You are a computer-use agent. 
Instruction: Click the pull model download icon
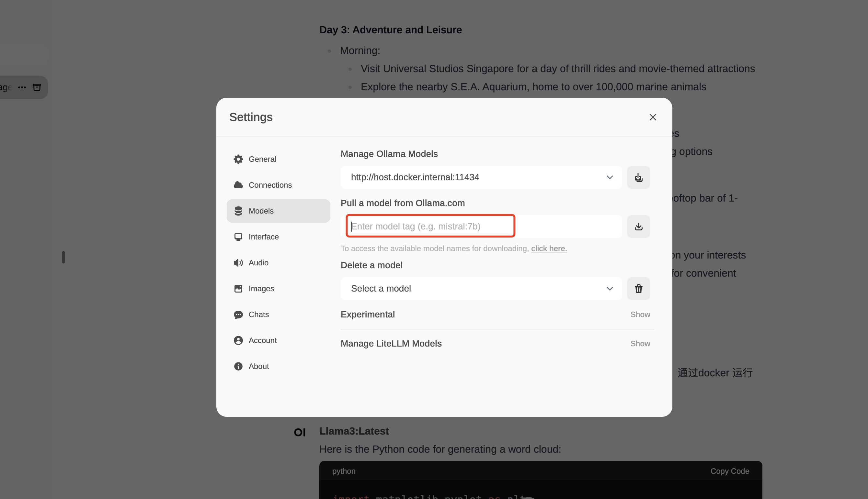click(x=638, y=227)
